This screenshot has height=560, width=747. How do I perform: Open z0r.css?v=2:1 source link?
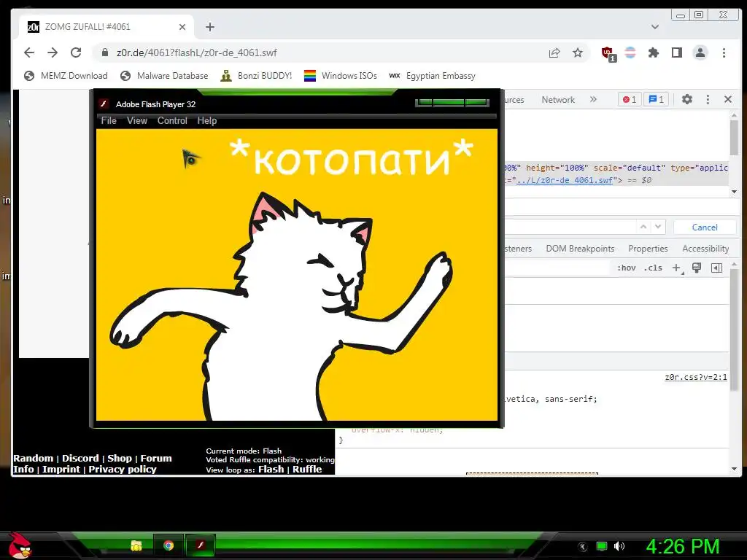tap(695, 377)
